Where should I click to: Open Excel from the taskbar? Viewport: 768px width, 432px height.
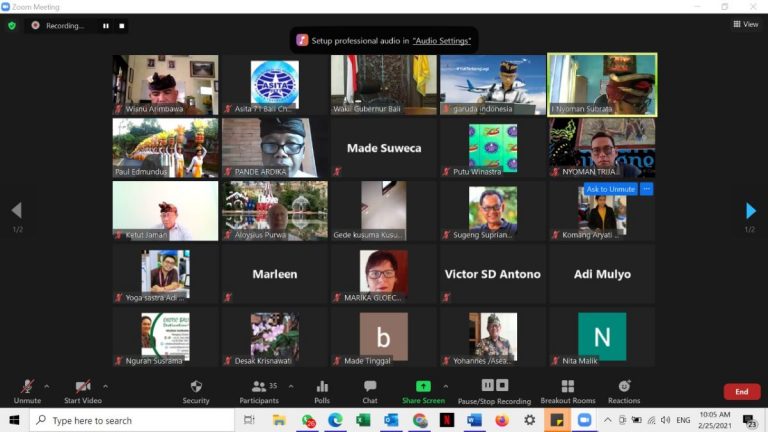click(363, 420)
